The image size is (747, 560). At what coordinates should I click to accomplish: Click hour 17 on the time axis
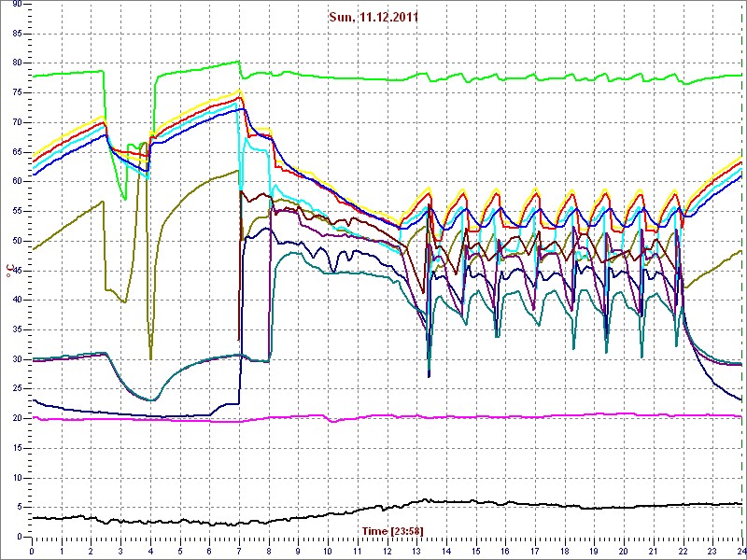(x=535, y=551)
